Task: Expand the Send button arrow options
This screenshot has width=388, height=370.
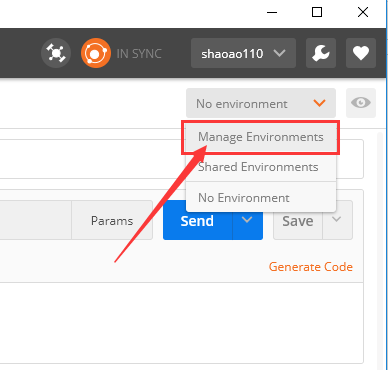Action: (x=247, y=220)
